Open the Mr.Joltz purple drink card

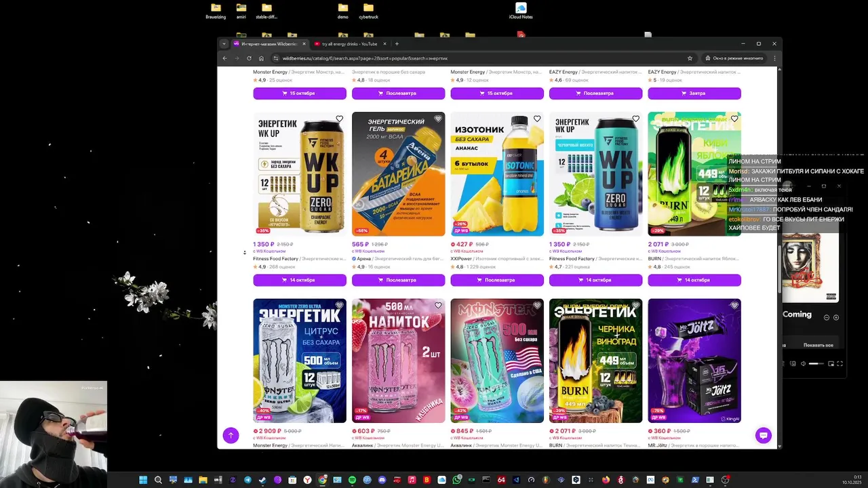694,361
